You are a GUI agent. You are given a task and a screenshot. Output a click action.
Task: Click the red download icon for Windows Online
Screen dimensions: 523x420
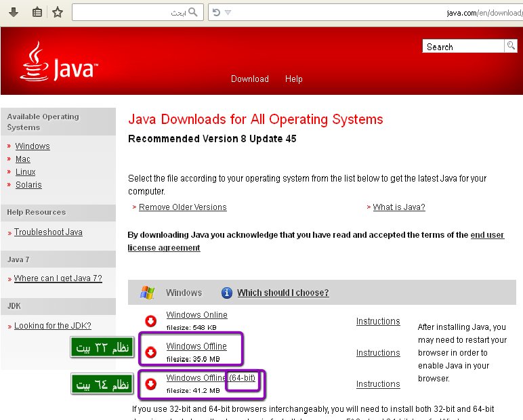pos(151,321)
